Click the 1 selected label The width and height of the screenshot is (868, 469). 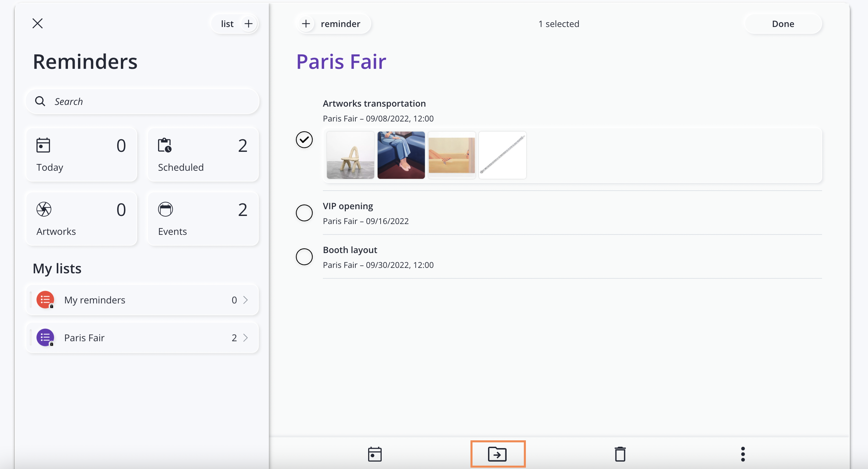(559, 24)
